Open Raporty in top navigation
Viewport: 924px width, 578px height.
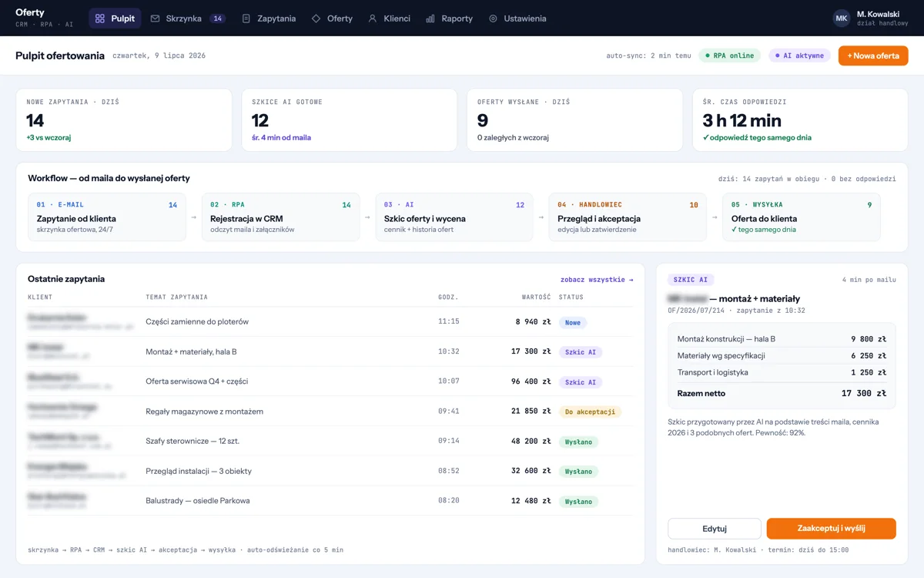[x=449, y=18]
